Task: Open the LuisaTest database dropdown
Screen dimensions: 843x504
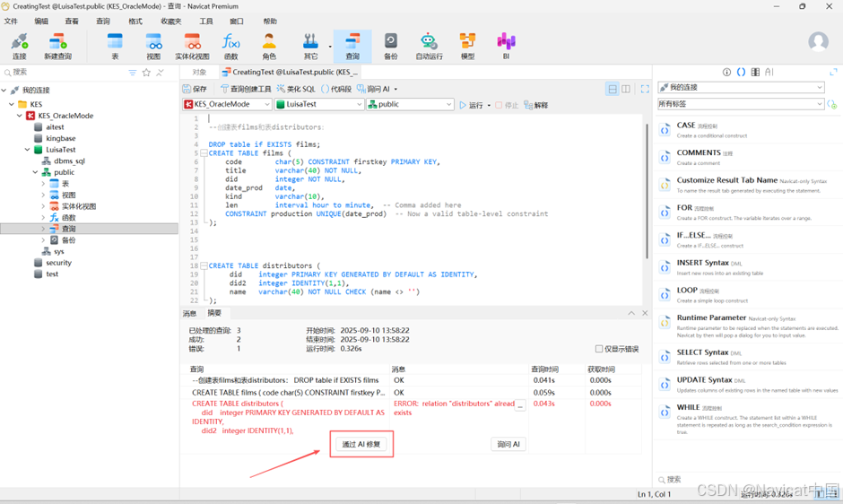Action: (x=319, y=104)
